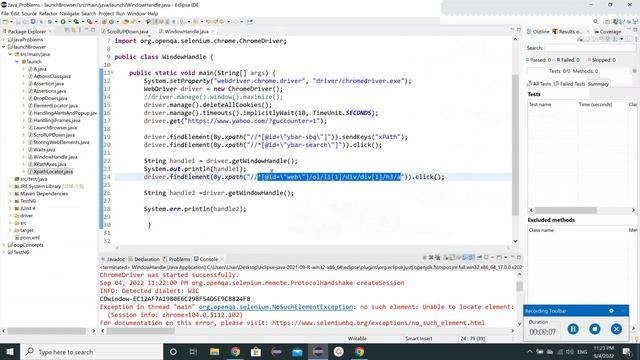Viewport: 640px width, 360px height.
Task: Click Remove All Terminated Launches double-X icon
Action: tap(438, 258)
